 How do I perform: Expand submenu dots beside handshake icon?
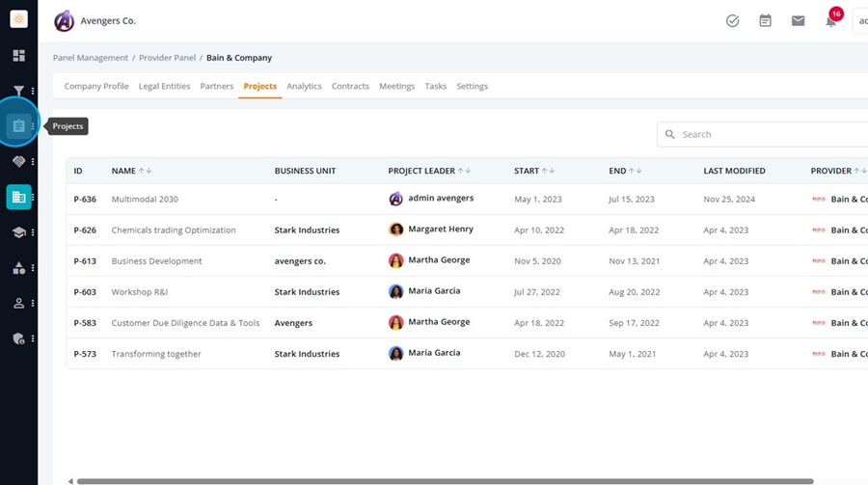pos(33,162)
